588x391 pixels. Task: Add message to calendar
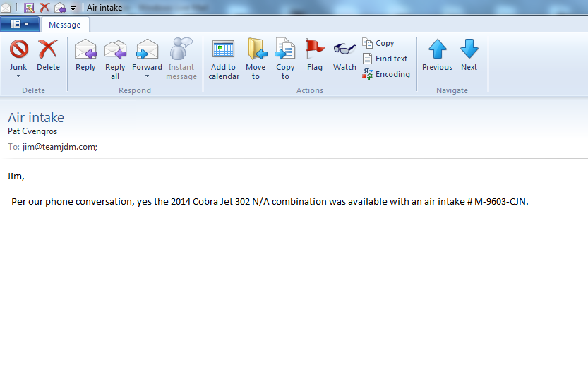tap(224, 59)
